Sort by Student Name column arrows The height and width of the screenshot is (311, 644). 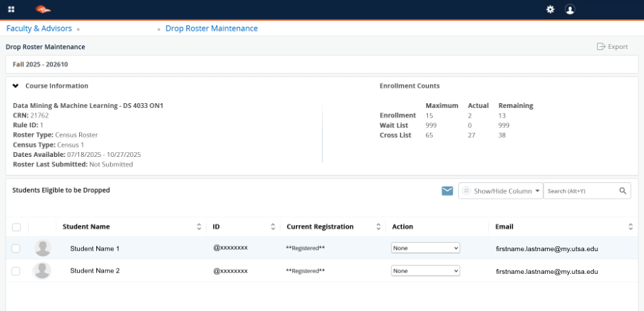200,226
